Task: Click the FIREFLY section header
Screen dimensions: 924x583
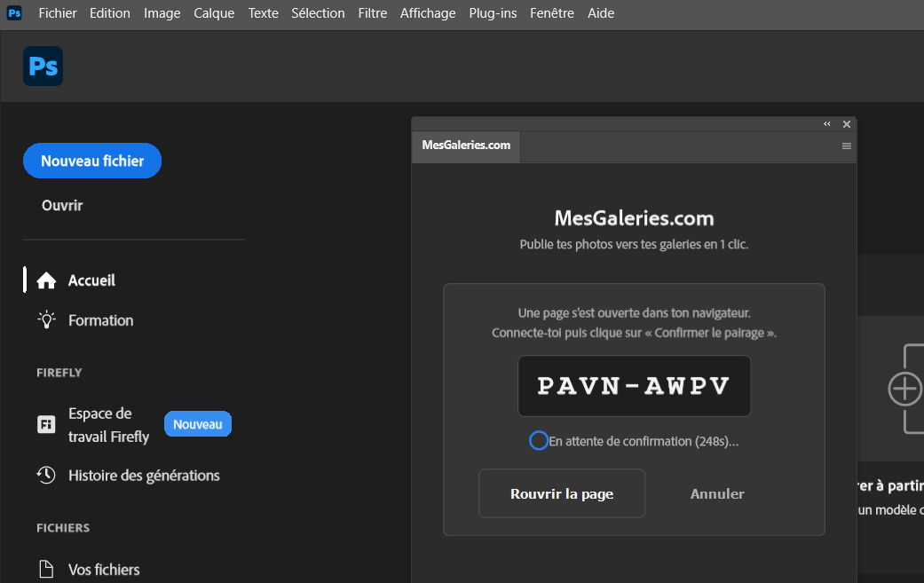Action: click(59, 373)
